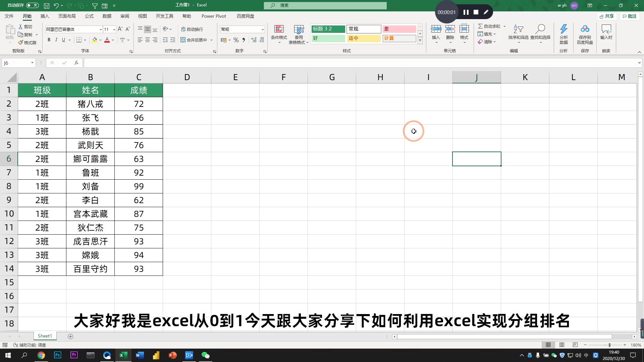Click the Save icon in quick access toolbar
The height and width of the screenshot is (362, 644).
47,6
